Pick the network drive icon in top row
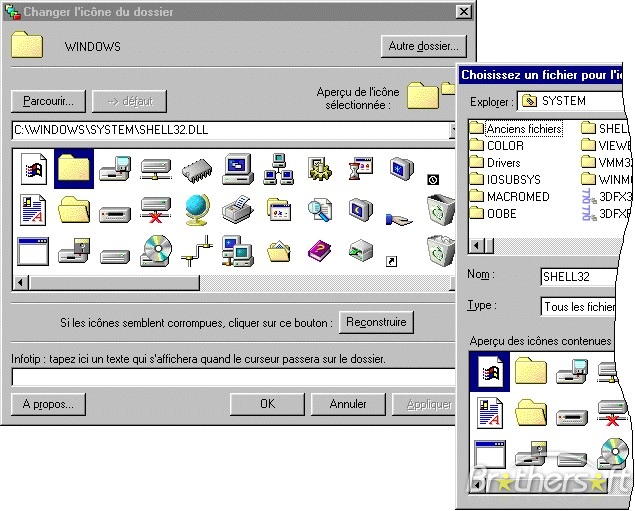This screenshot has width=635, height=511. 156,169
